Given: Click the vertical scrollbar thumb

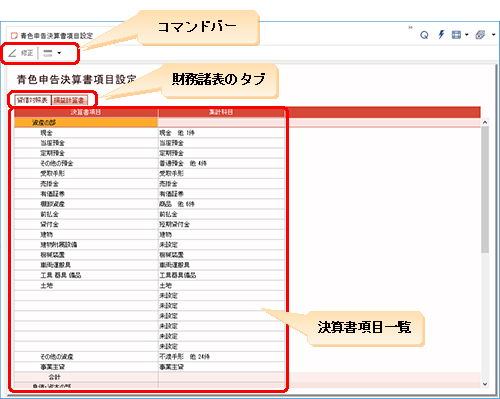Looking at the screenshot, I should (485, 189).
